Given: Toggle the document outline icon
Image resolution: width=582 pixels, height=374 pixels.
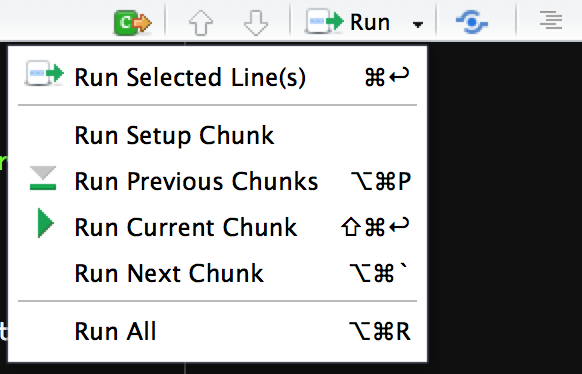Looking at the screenshot, I should tap(551, 20).
